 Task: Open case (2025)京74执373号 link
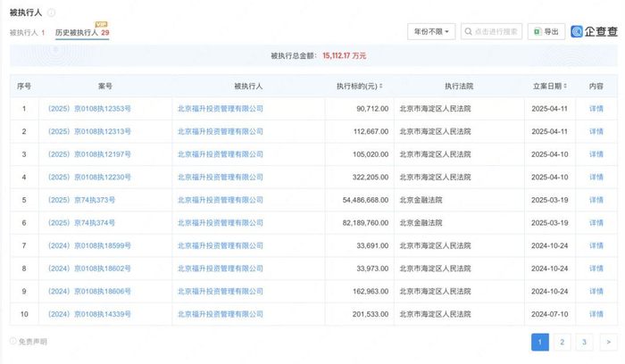[81, 200]
